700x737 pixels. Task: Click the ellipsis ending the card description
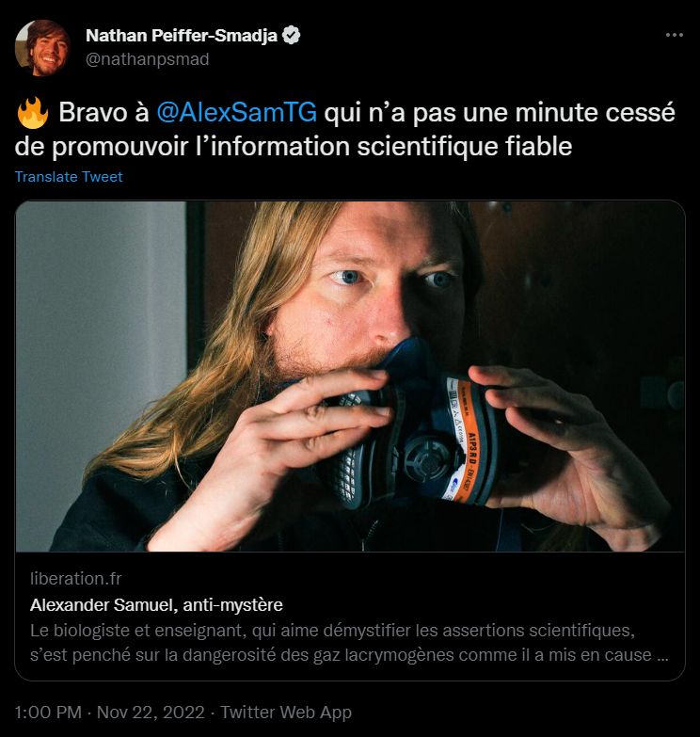(x=661, y=655)
